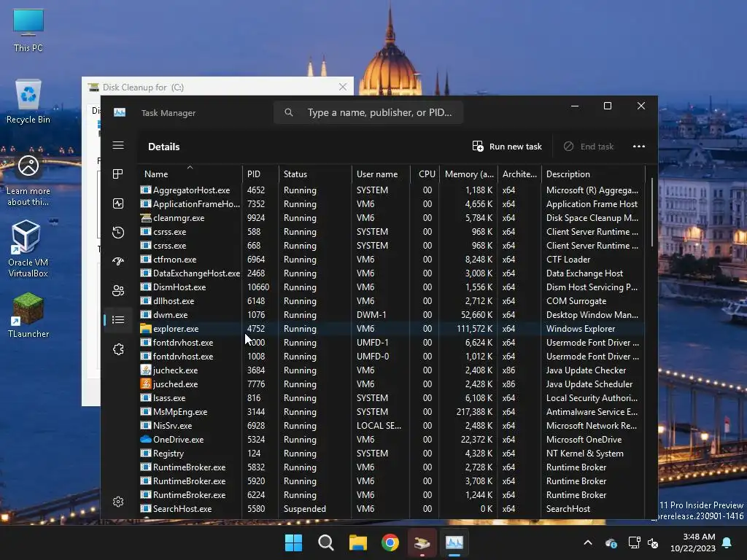Sort by the PID column header
This screenshot has width=747, height=560.
(x=260, y=174)
